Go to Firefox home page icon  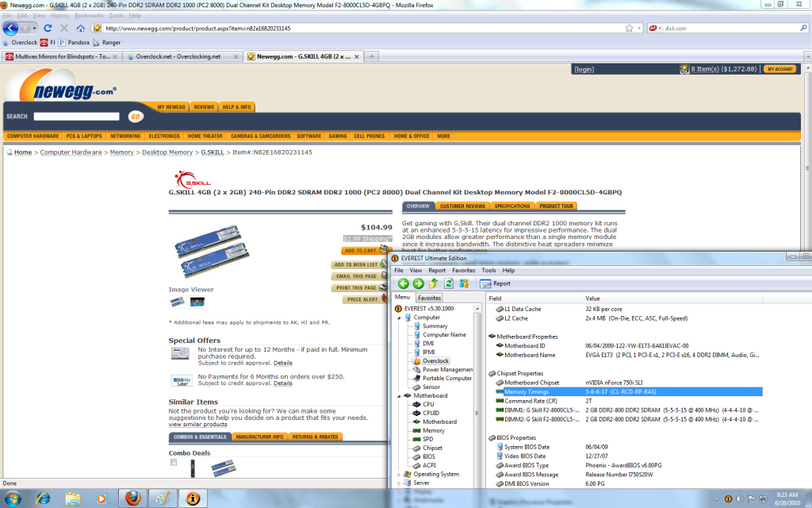[x=80, y=28]
